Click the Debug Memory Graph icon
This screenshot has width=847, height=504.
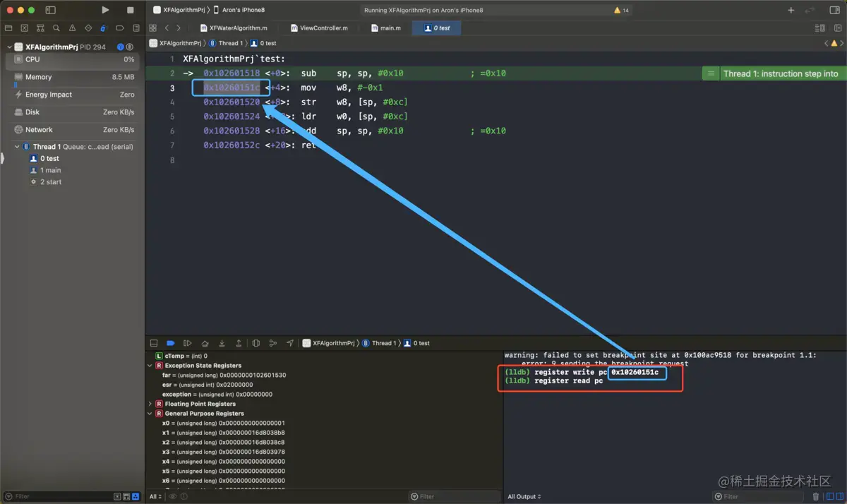tap(272, 343)
